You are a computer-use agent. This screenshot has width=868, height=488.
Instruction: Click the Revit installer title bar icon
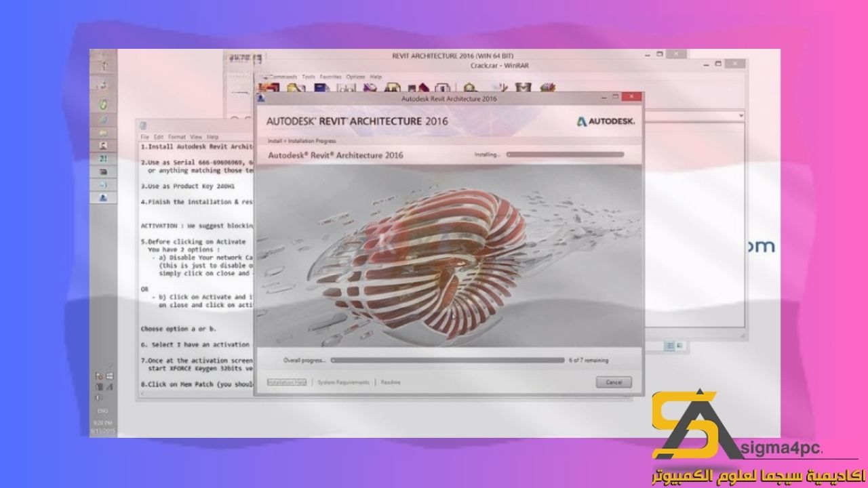(x=262, y=98)
